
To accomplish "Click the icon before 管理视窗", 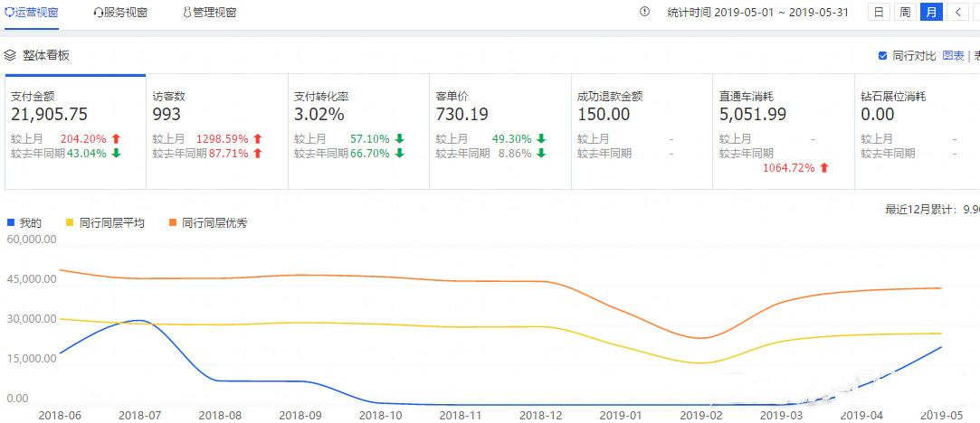I will (x=186, y=13).
